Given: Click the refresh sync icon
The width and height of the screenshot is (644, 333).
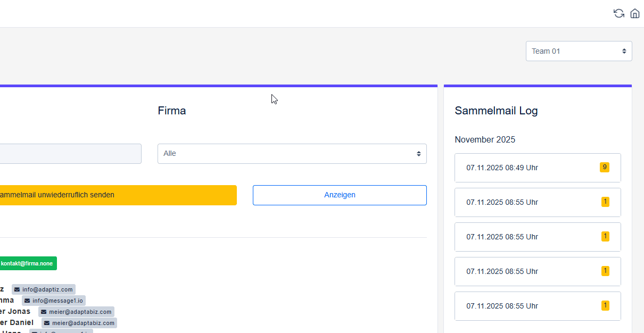Looking at the screenshot, I should pos(618,13).
